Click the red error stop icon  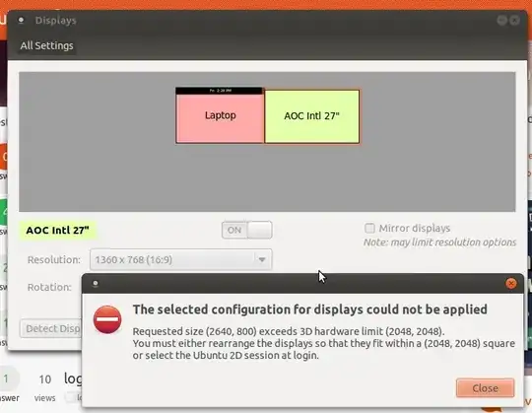(107, 319)
